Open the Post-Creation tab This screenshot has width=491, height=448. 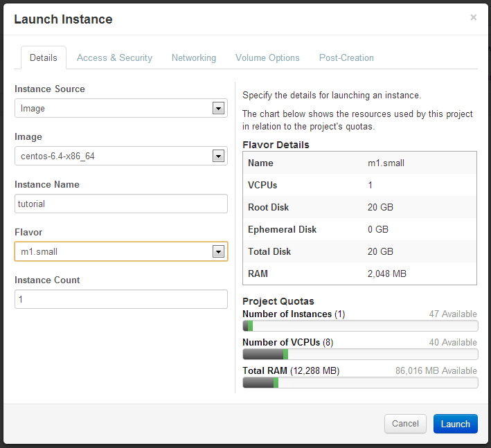(x=346, y=57)
